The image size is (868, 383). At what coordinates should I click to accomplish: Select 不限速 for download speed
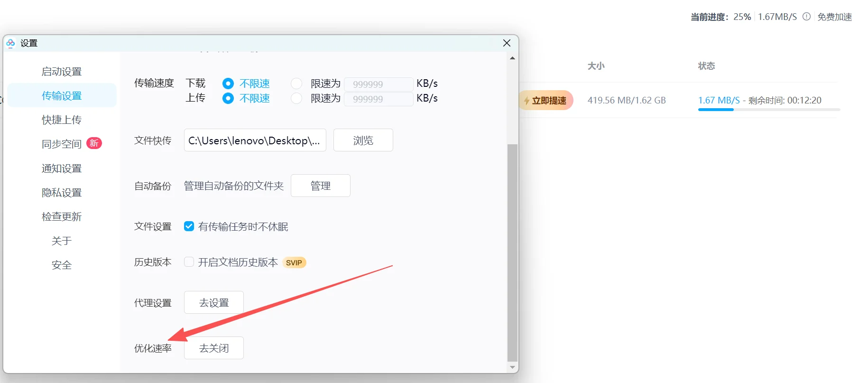(x=228, y=84)
